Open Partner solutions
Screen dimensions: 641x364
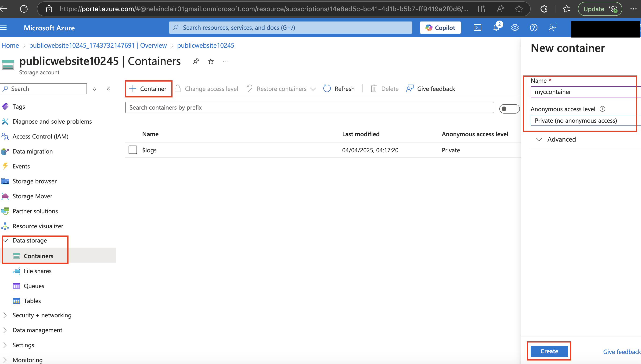(x=35, y=211)
